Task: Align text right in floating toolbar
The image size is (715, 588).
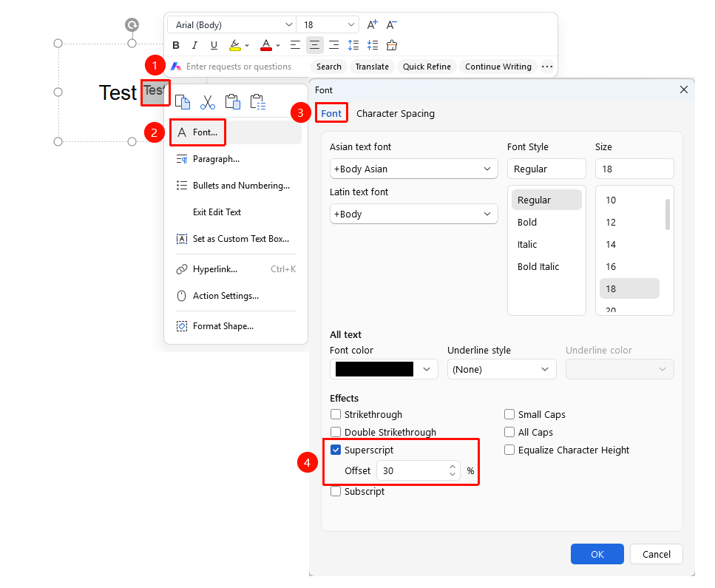Action: pos(333,45)
